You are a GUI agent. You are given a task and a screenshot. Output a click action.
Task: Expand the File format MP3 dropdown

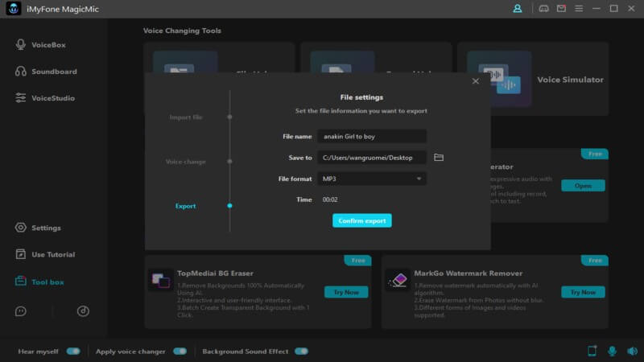[372, 179]
